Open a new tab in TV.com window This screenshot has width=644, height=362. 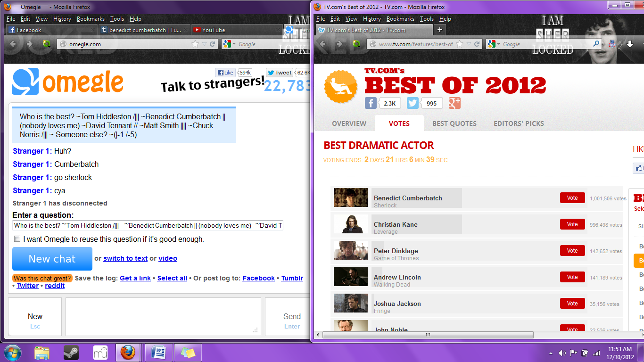click(439, 30)
